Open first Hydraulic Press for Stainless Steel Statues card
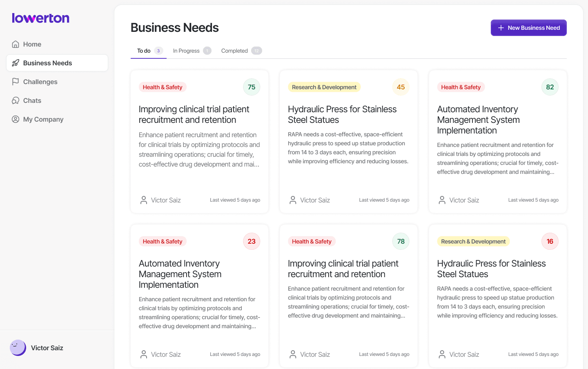 (342, 114)
